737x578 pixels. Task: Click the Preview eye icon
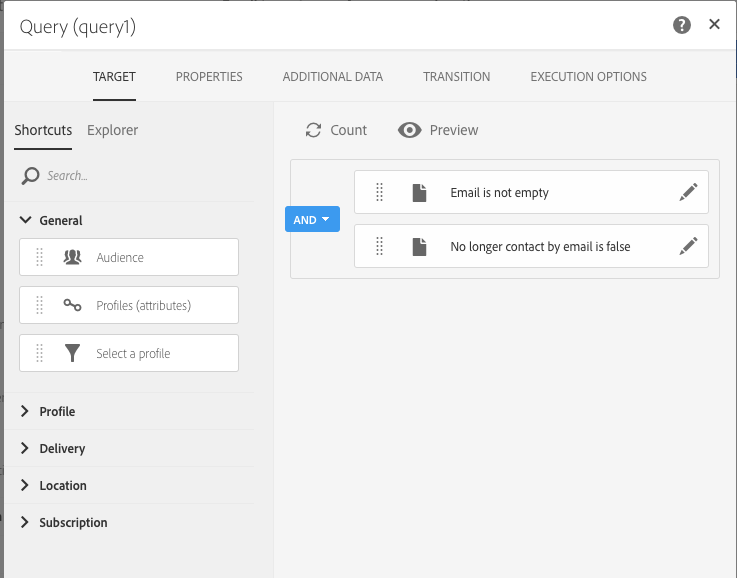[x=409, y=130]
